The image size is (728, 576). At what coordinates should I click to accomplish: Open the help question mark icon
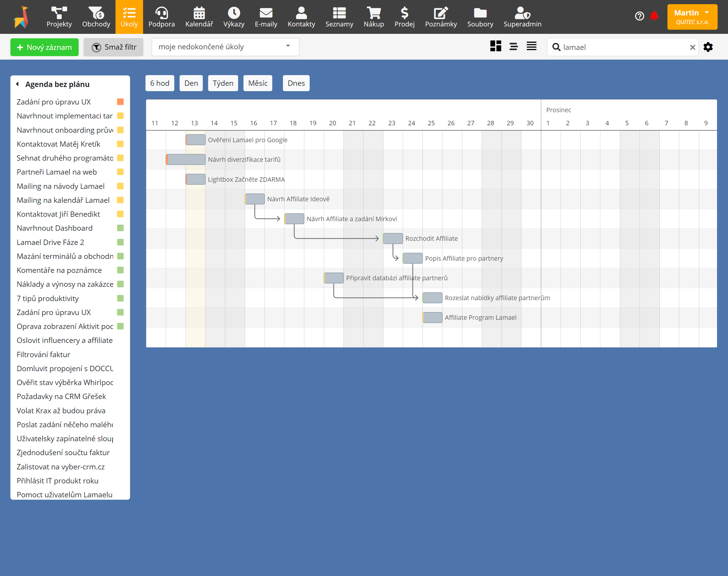coord(639,16)
